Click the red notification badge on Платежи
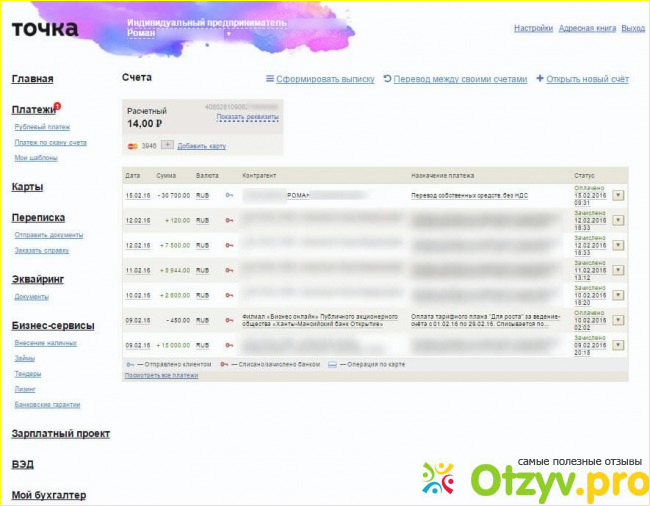Screen dimensions: 650x506 point(58,105)
